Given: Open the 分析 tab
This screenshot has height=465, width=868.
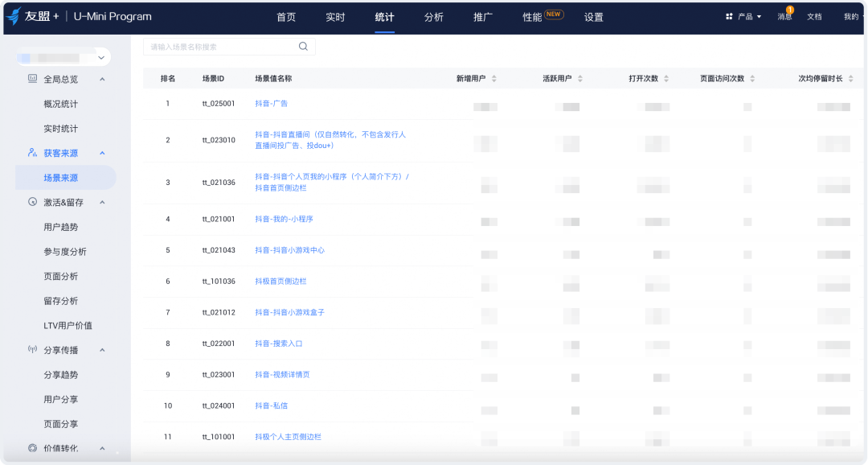Looking at the screenshot, I should point(434,17).
